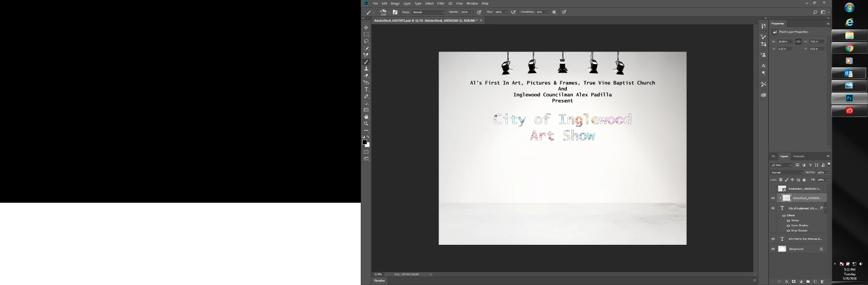Click the Add layer style fx icon
Image resolution: width=868 pixels, height=285 pixels.
(x=787, y=281)
